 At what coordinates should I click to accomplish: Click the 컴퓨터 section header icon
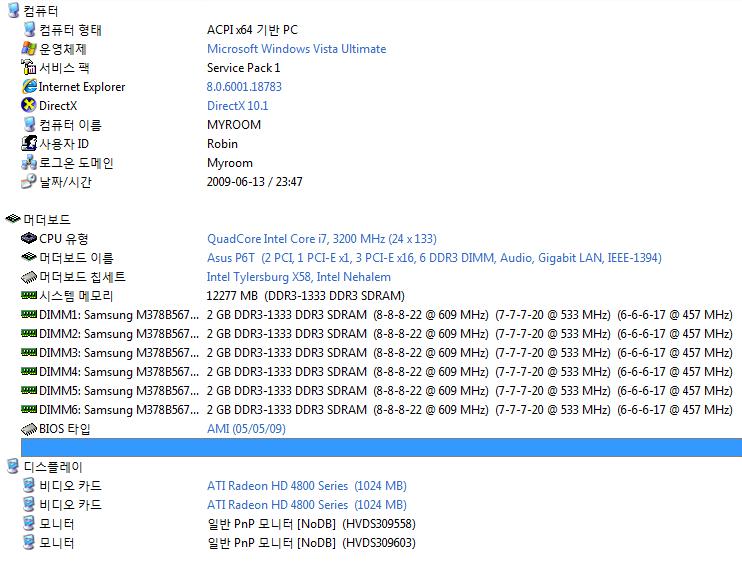pyautogui.click(x=13, y=10)
